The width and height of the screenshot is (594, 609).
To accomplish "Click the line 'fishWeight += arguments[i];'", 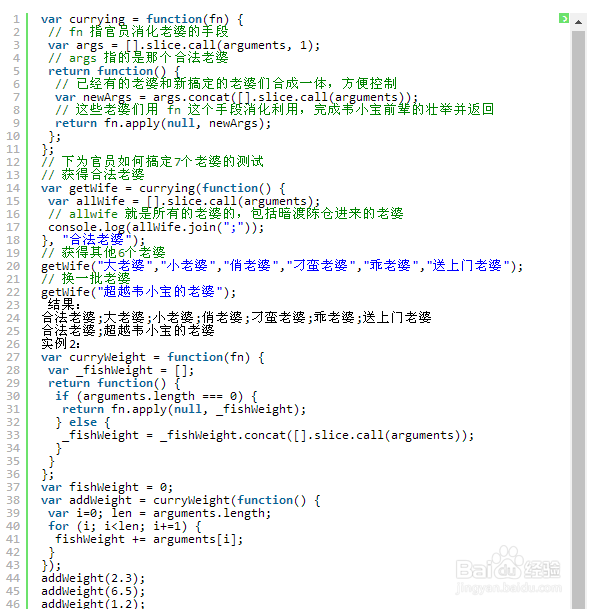I will [149, 539].
